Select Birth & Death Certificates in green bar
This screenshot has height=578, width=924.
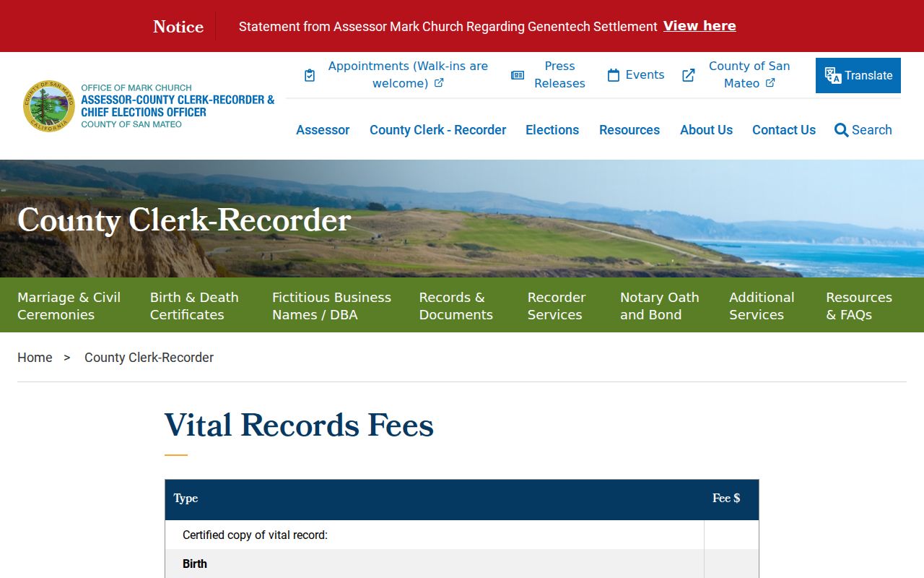[194, 306]
